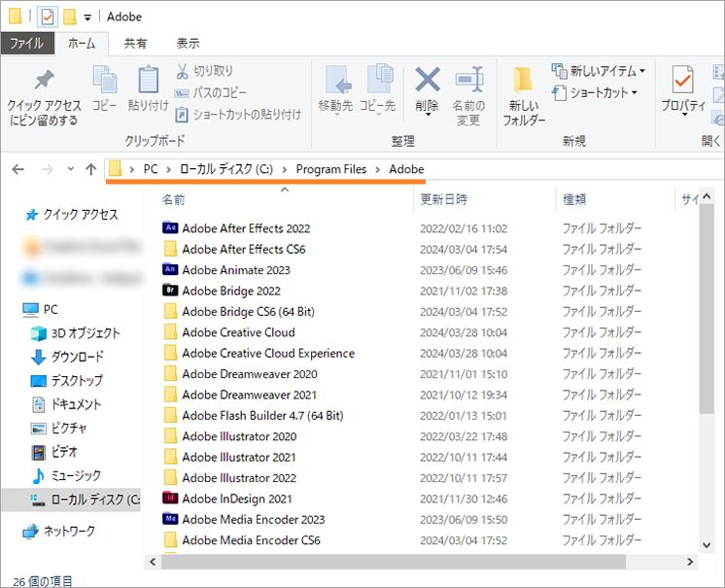This screenshot has width=725, height=588.
Task: Select Adobe Flash Builder 4.7 (64 Bit)
Action: pyautogui.click(x=253, y=416)
